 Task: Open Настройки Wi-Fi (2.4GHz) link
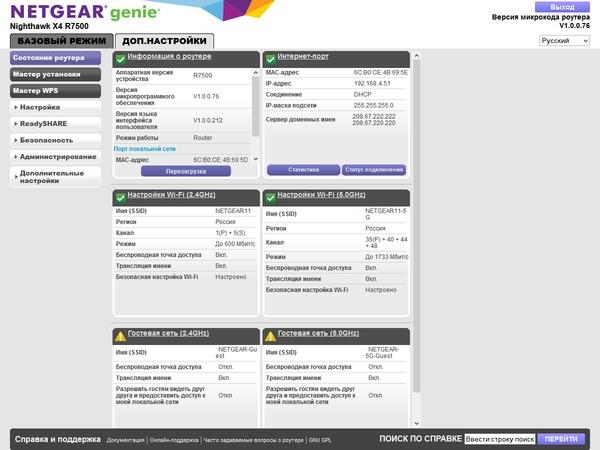(x=171, y=194)
